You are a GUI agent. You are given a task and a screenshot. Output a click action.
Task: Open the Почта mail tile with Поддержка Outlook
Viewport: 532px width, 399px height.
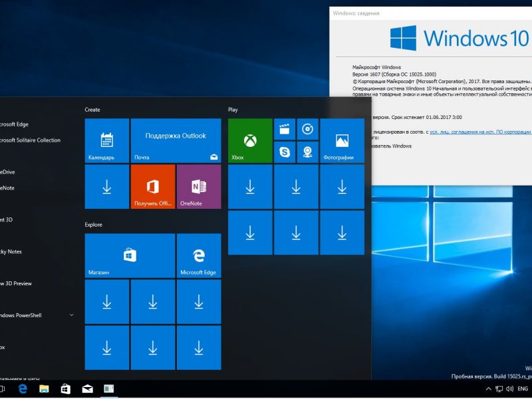point(176,140)
